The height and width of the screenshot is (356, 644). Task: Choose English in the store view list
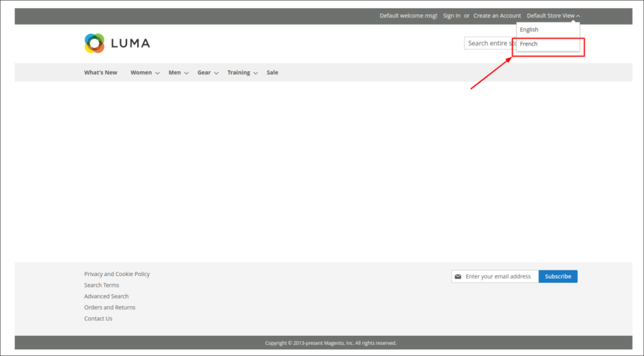[x=529, y=30]
